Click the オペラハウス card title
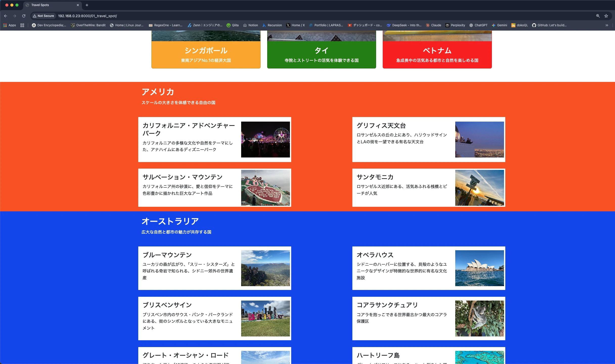The height and width of the screenshot is (364, 615). [x=375, y=255]
